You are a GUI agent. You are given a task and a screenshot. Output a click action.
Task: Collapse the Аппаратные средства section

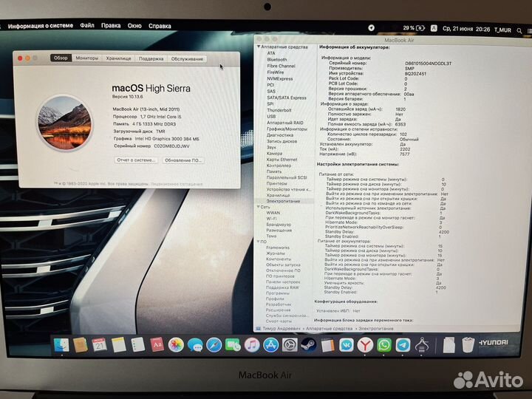pyautogui.click(x=259, y=47)
